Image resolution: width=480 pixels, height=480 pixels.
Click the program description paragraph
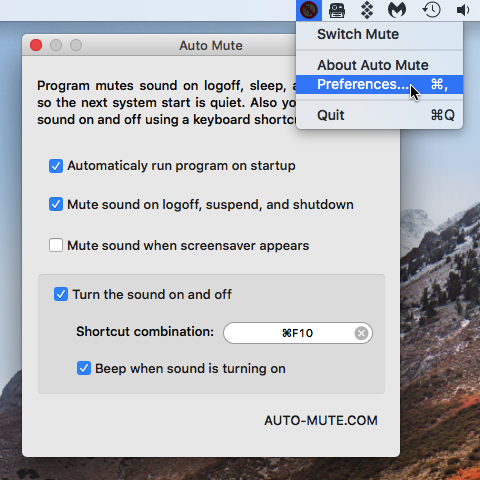[167, 102]
